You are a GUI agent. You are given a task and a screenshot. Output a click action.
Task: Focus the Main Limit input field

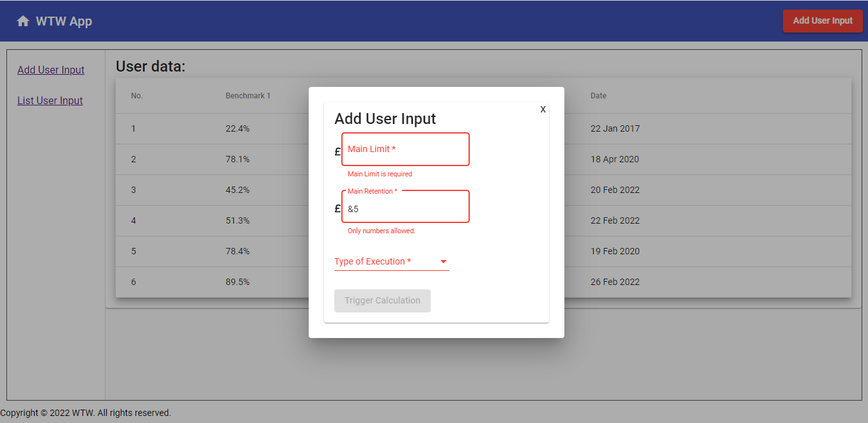[406, 149]
